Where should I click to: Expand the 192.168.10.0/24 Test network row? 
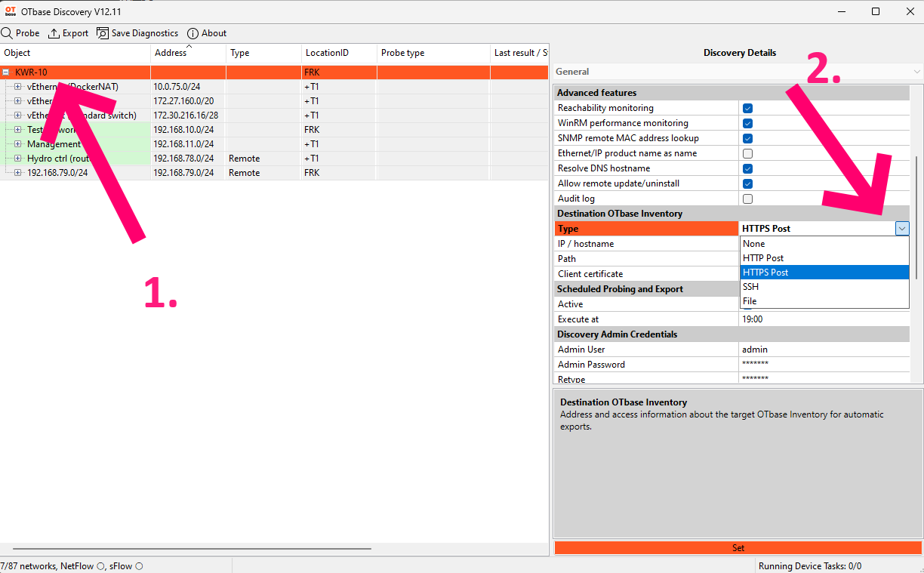[x=18, y=130]
